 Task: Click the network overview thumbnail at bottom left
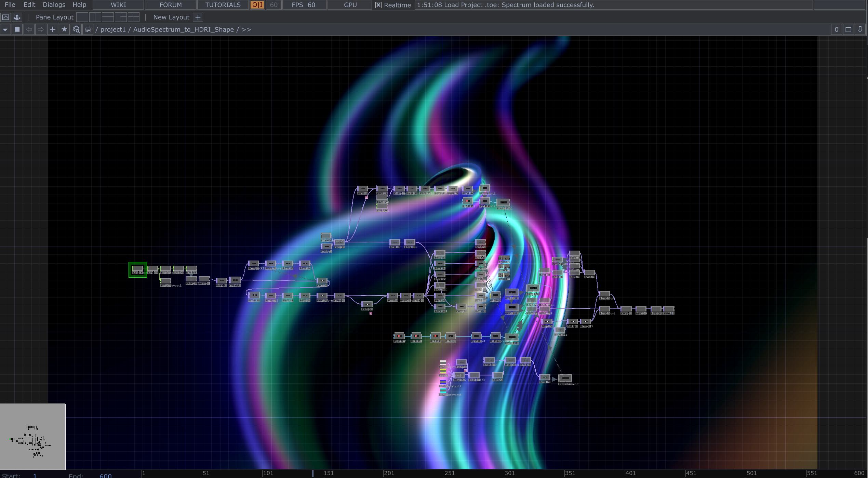(32, 436)
